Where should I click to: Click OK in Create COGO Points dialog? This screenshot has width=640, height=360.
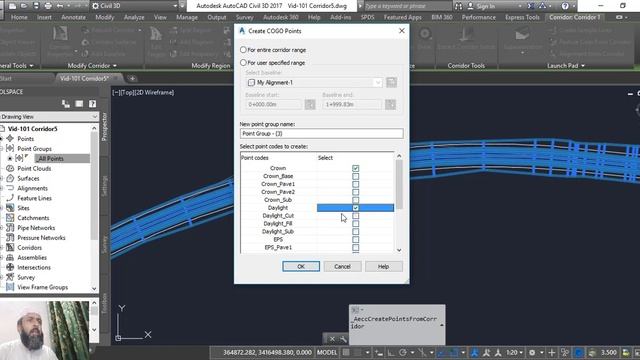point(301,267)
